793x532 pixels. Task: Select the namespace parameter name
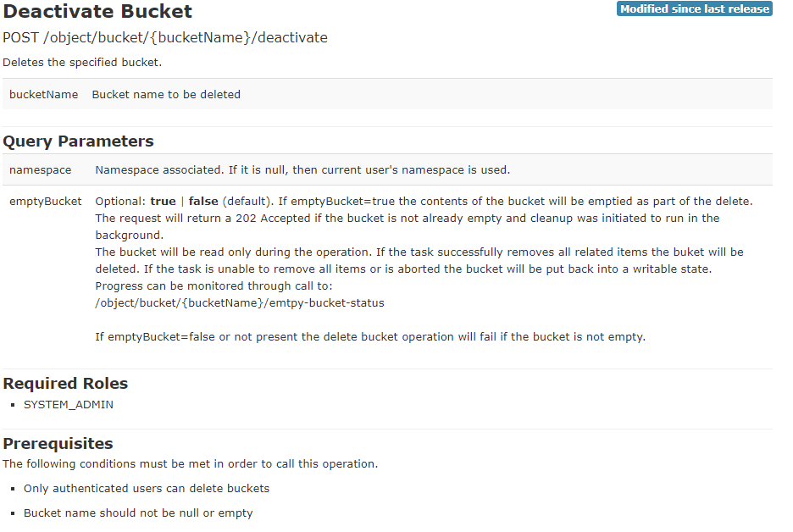tap(40, 170)
